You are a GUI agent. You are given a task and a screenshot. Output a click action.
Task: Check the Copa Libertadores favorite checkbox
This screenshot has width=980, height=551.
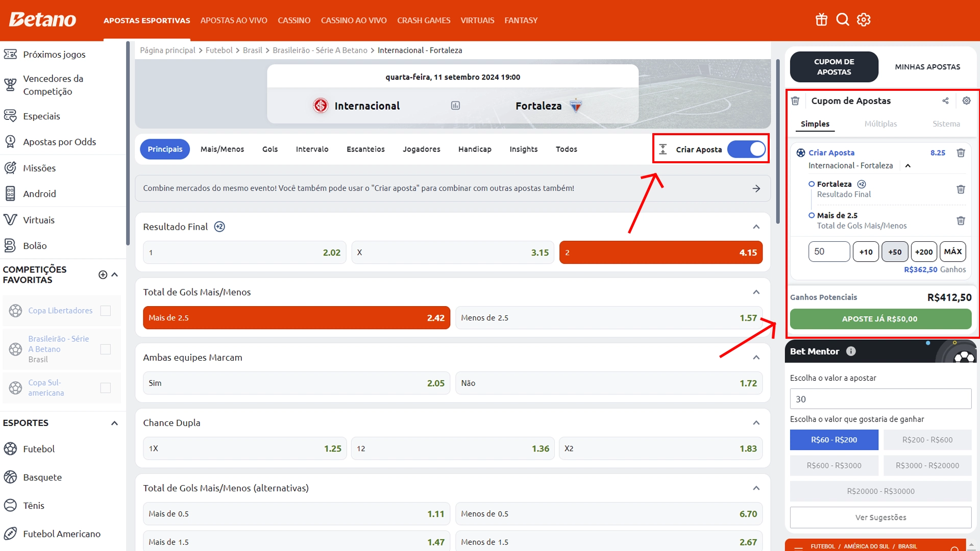point(106,310)
